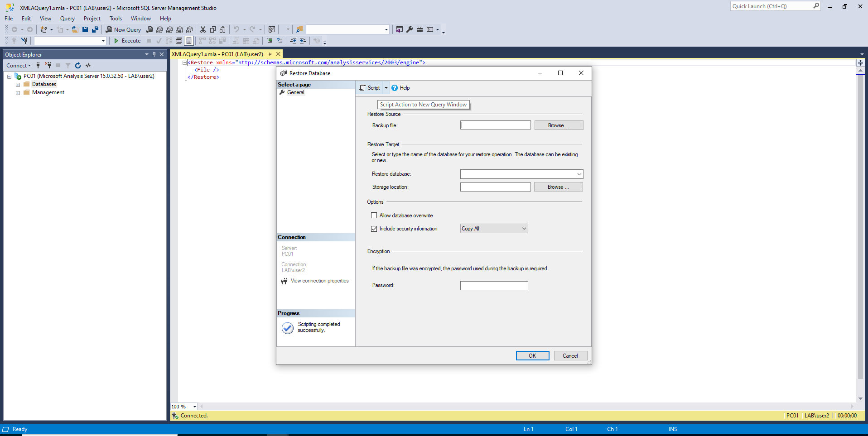Open the Query menu
This screenshot has height=436, width=868.
tap(68, 19)
